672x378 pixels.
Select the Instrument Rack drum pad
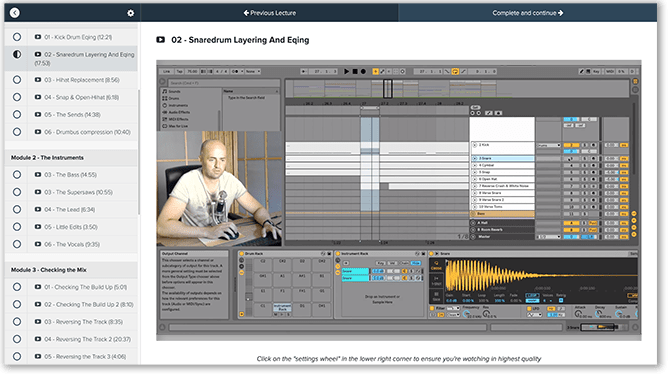pyautogui.click(x=282, y=307)
